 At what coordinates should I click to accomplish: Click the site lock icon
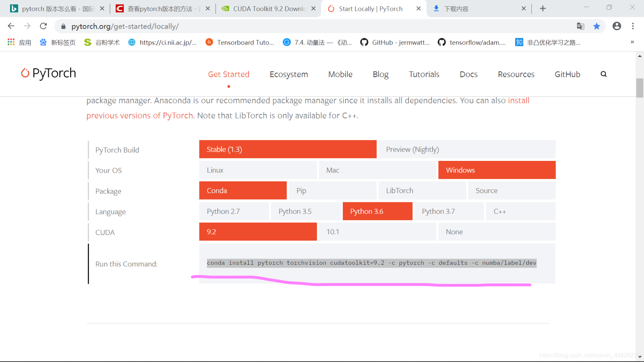coord(63,26)
